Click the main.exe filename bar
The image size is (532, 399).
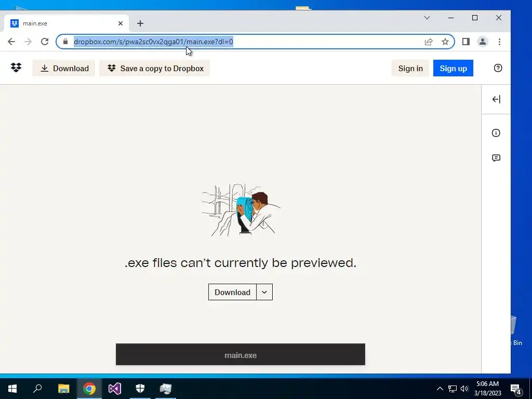(x=240, y=354)
